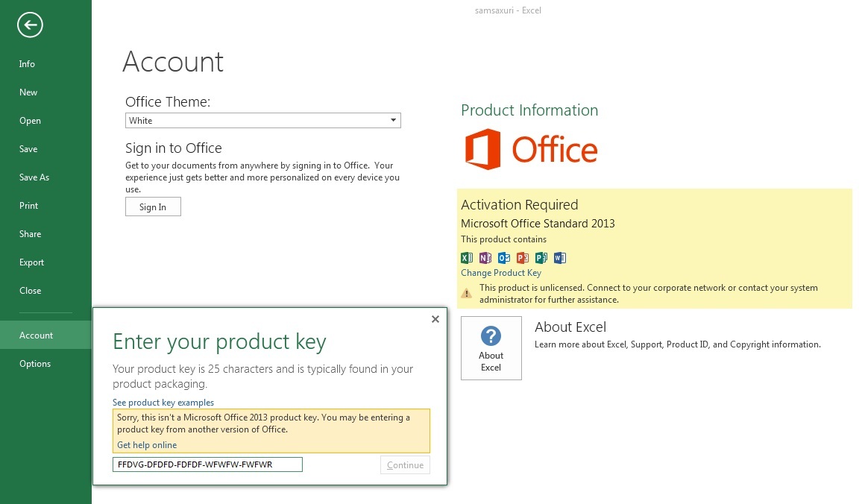Screen dimensions: 859x504
Task: Click the 'Learn more about Excel, Support' description
Action: pos(678,344)
